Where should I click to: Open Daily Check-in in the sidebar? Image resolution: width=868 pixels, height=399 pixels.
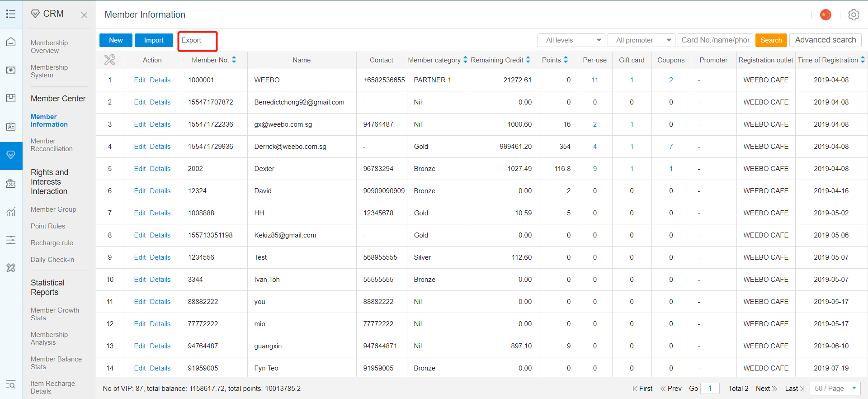pyautogui.click(x=52, y=259)
